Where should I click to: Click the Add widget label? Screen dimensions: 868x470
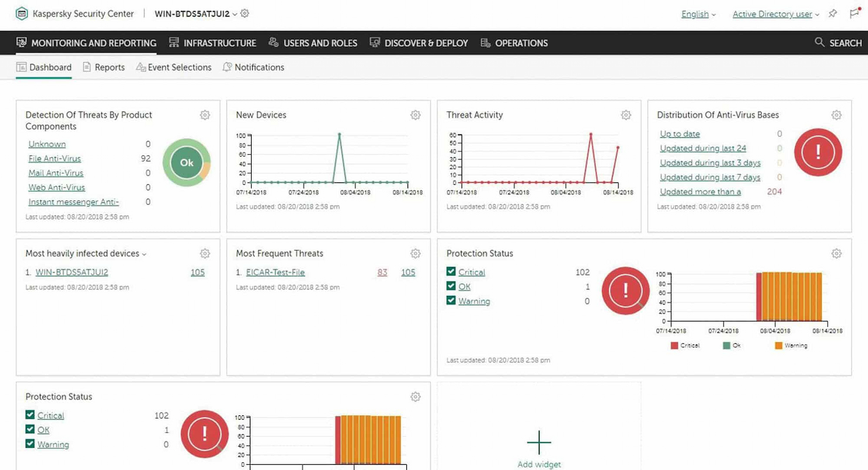pyautogui.click(x=539, y=464)
